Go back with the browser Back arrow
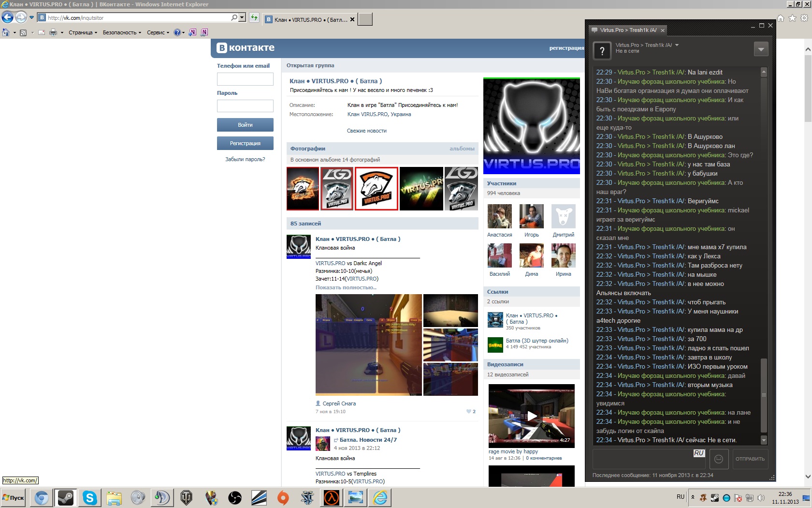 [7, 18]
